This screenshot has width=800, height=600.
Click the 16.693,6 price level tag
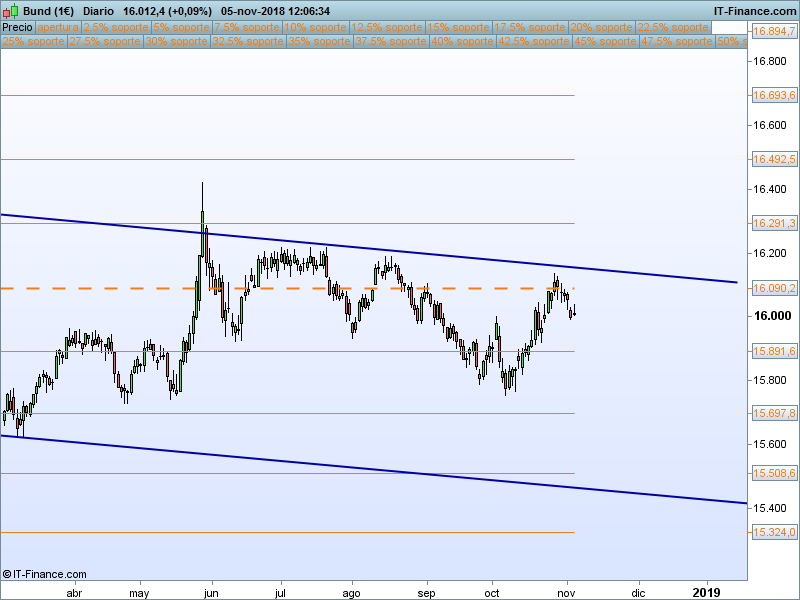click(774, 95)
